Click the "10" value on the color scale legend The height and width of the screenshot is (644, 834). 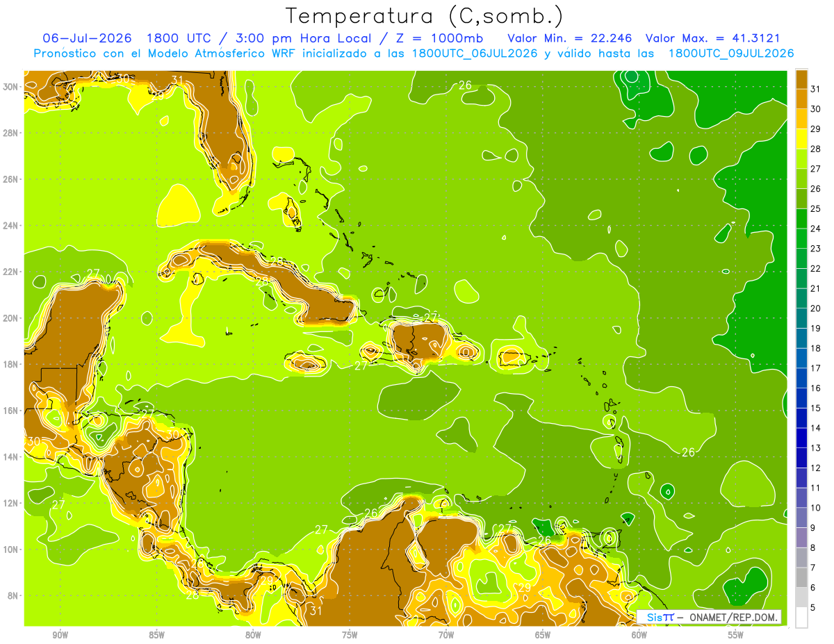pyautogui.click(x=816, y=508)
